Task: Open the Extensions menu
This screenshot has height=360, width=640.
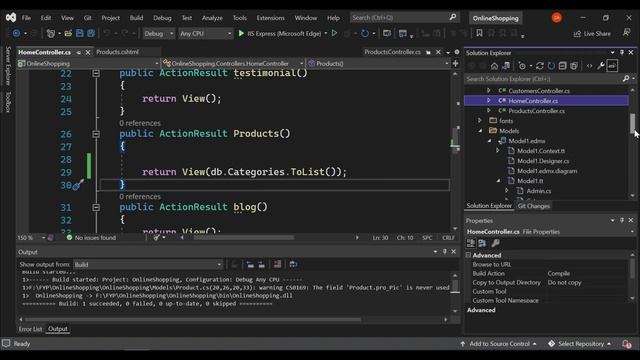Action: click(270, 18)
